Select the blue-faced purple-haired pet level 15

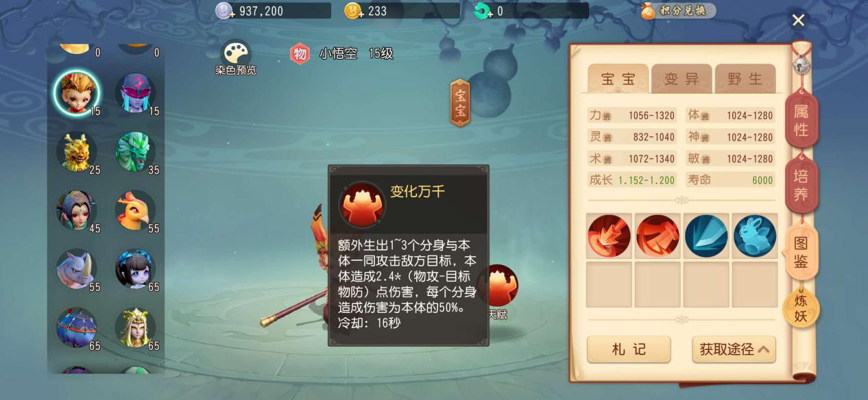point(135,93)
